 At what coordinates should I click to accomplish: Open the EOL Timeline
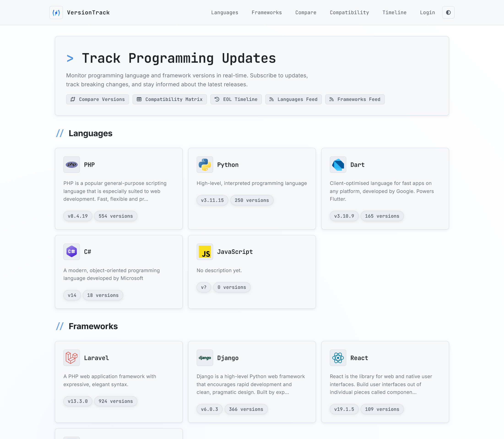click(x=236, y=99)
